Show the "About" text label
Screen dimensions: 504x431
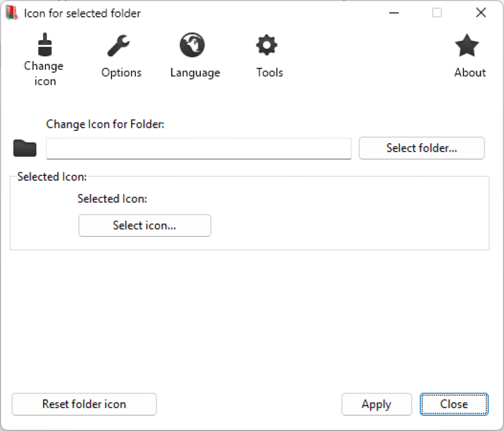[470, 73]
